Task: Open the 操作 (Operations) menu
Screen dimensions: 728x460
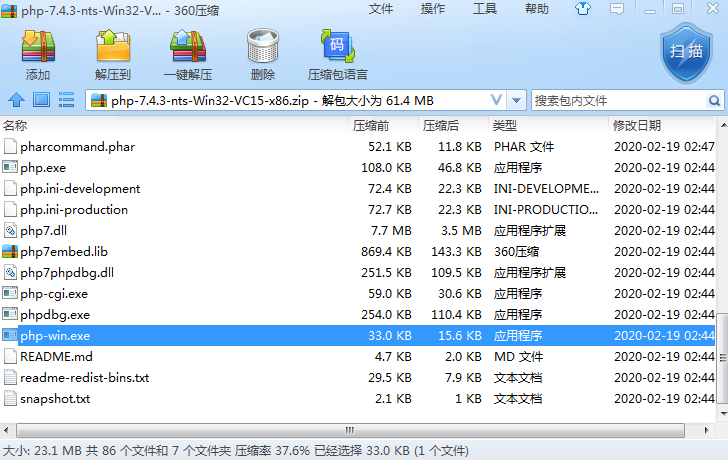Action: click(433, 9)
